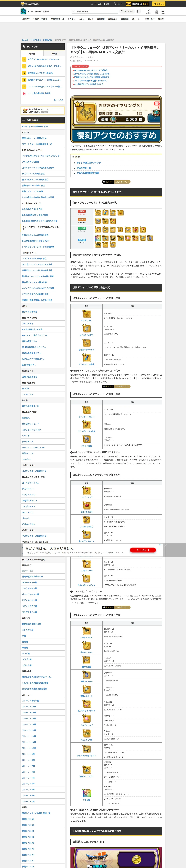Click the Game8 breadcrumb link
This screenshot has height=868, width=186.
25,40
